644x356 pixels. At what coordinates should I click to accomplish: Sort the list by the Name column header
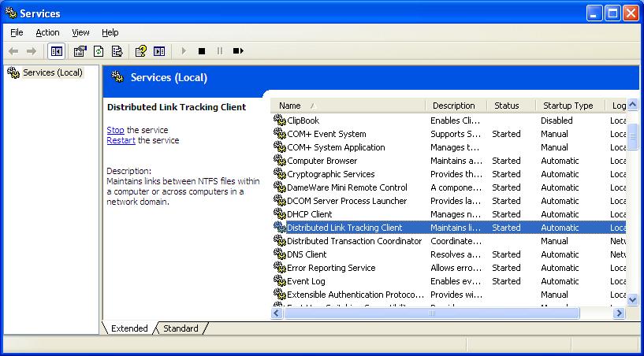click(x=348, y=106)
